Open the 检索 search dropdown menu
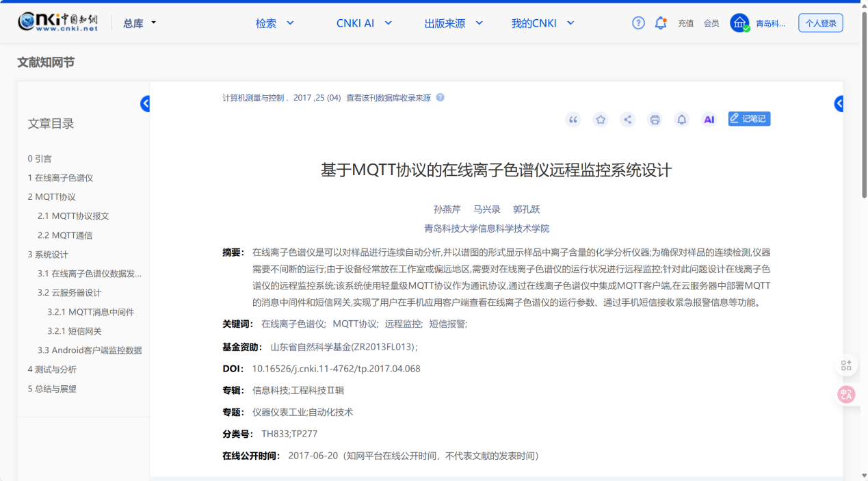The image size is (868, 481). [x=274, y=23]
